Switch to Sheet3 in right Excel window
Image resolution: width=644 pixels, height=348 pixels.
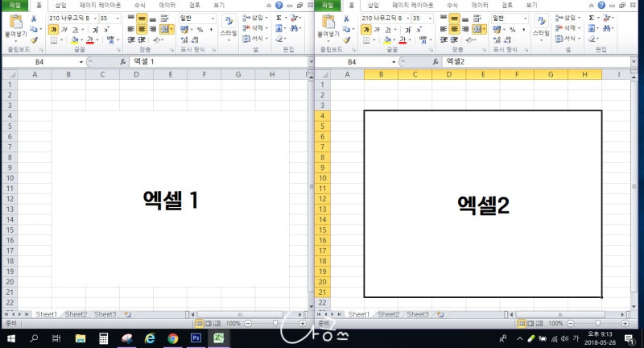tap(418, 314)
